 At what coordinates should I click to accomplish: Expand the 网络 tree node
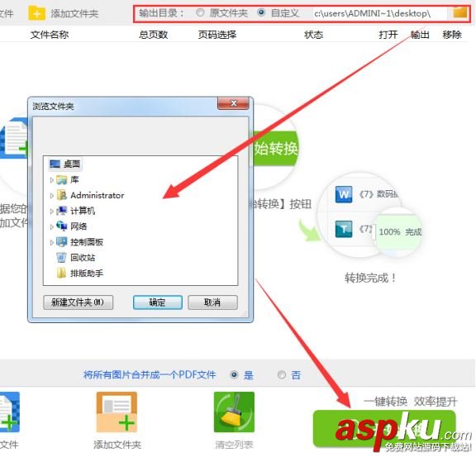[x=51, y=226]
